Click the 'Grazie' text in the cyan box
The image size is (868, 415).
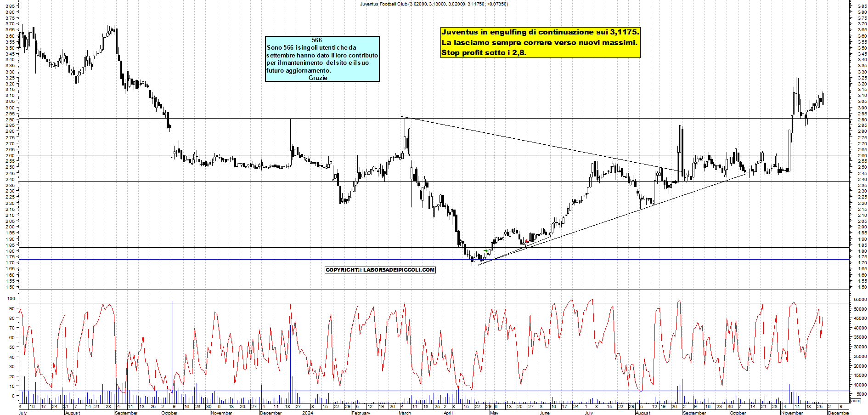[x=318, y=78]
